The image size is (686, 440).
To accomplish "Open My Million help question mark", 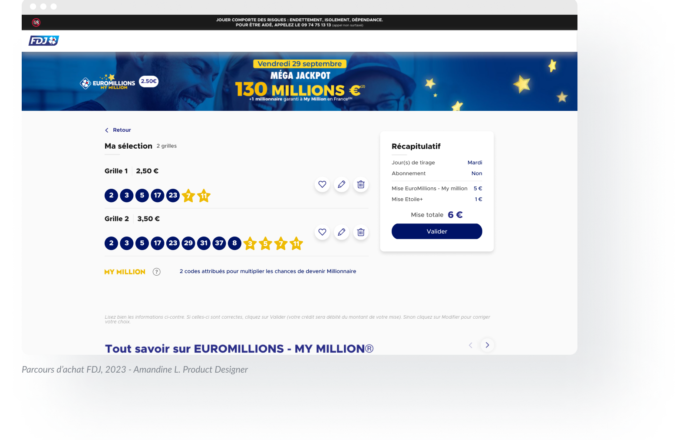I will (x=157, y=272).
